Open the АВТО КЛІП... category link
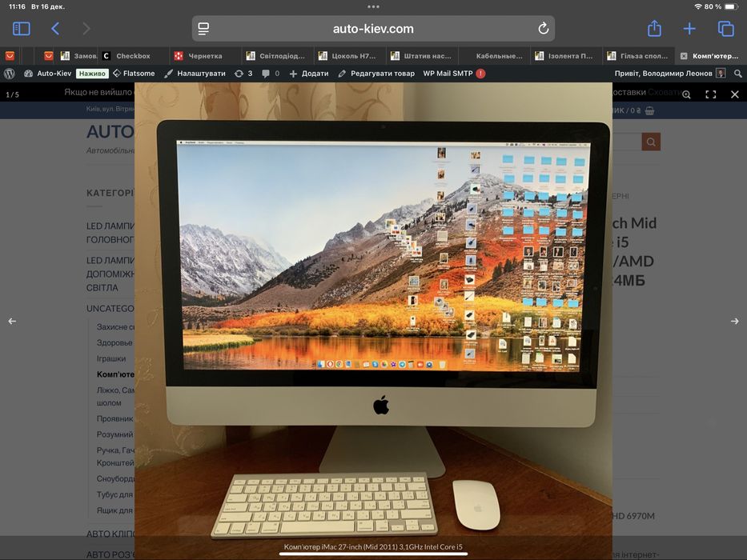 coord(110,534)
